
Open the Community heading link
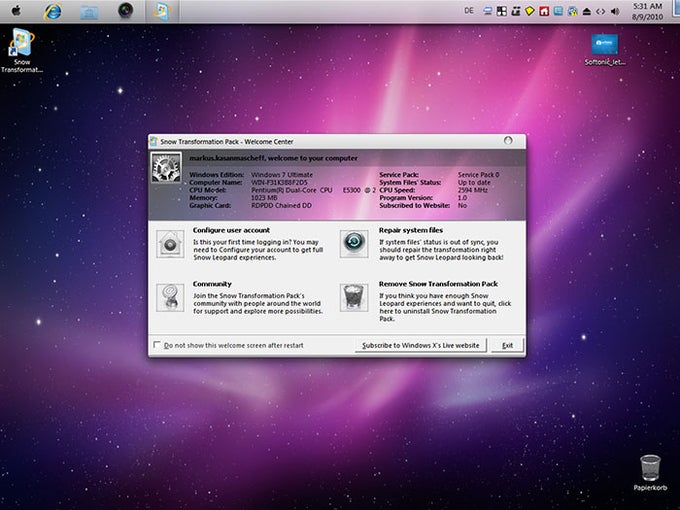(212, 284)
